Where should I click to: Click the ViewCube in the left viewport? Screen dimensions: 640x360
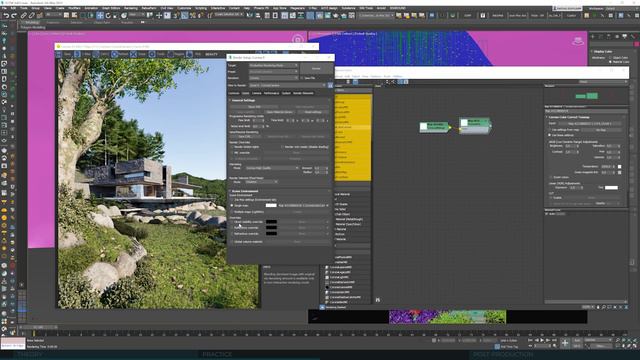point(298,40)
